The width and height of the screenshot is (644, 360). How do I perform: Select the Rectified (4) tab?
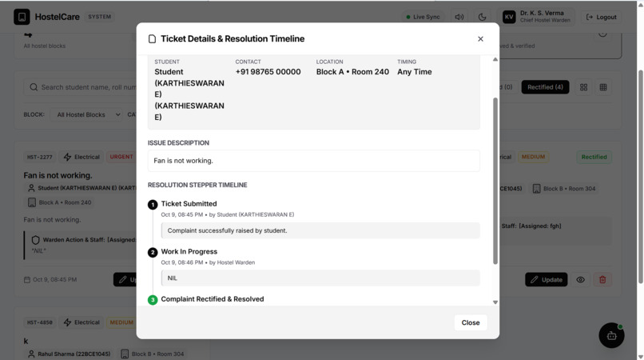click(545, 87)
